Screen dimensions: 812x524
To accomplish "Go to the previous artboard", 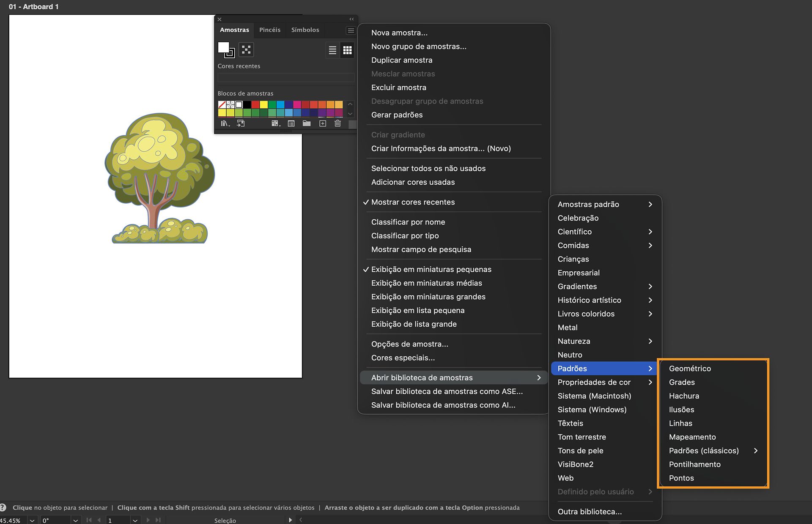I will tap(99, 520).
